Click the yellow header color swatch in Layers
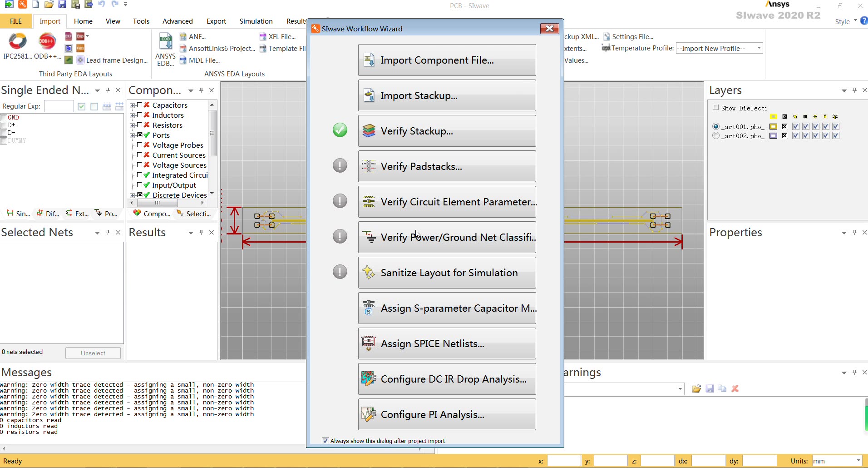The image size is (868, 468). pyautogui.click(x=774, y=117)
